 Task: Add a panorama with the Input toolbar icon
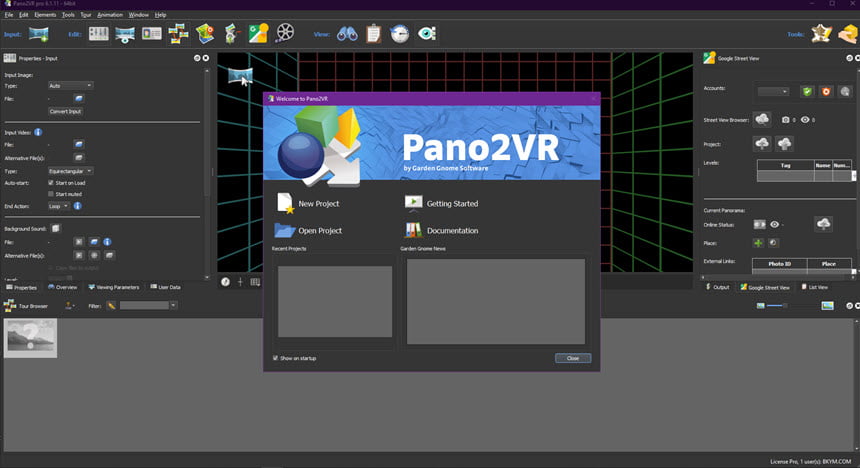click(x=39, y=34)
